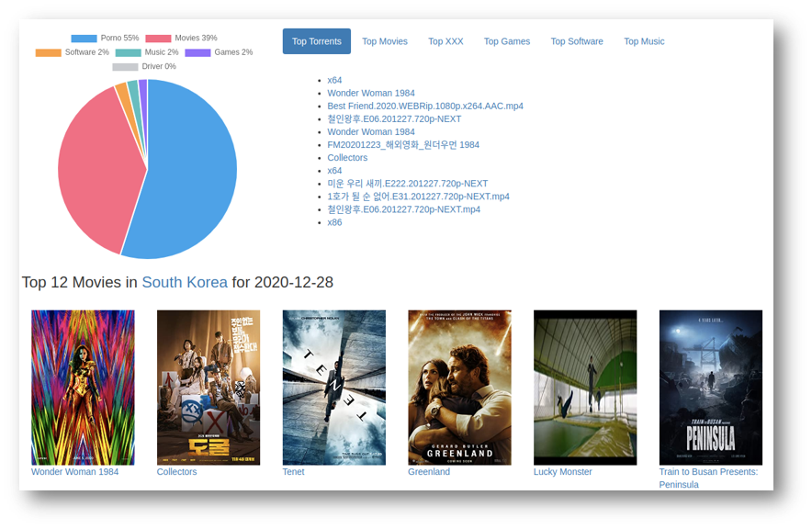Open the Top Torrents tab
The width and height of the screenshot is (812, 529).
click(316, 41)
